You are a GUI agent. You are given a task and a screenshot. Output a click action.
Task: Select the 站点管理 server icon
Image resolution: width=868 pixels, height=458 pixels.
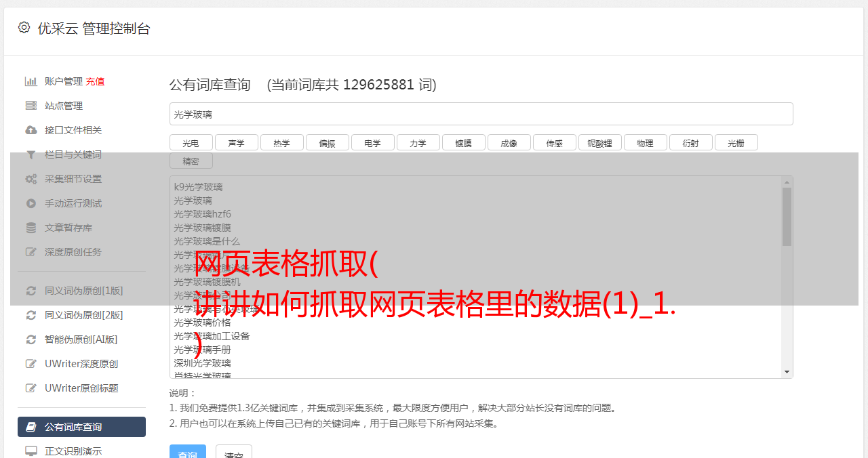coord(31,106)
